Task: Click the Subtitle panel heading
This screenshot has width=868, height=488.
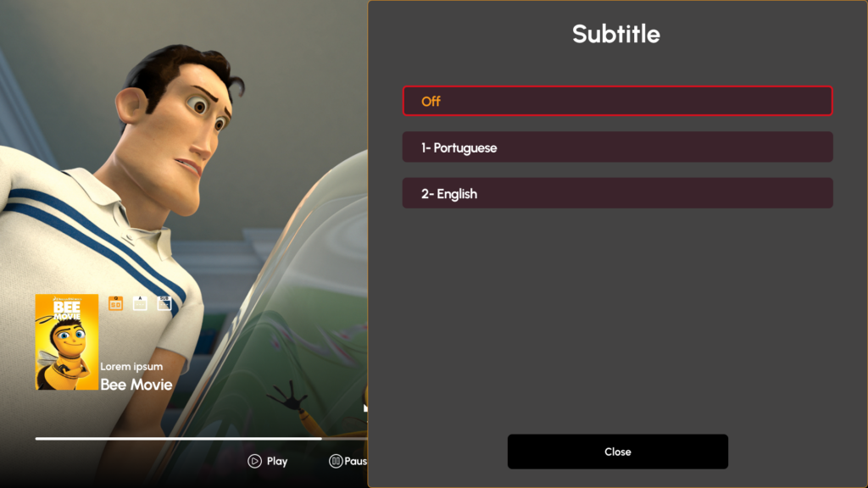Action: click(616, 34)
